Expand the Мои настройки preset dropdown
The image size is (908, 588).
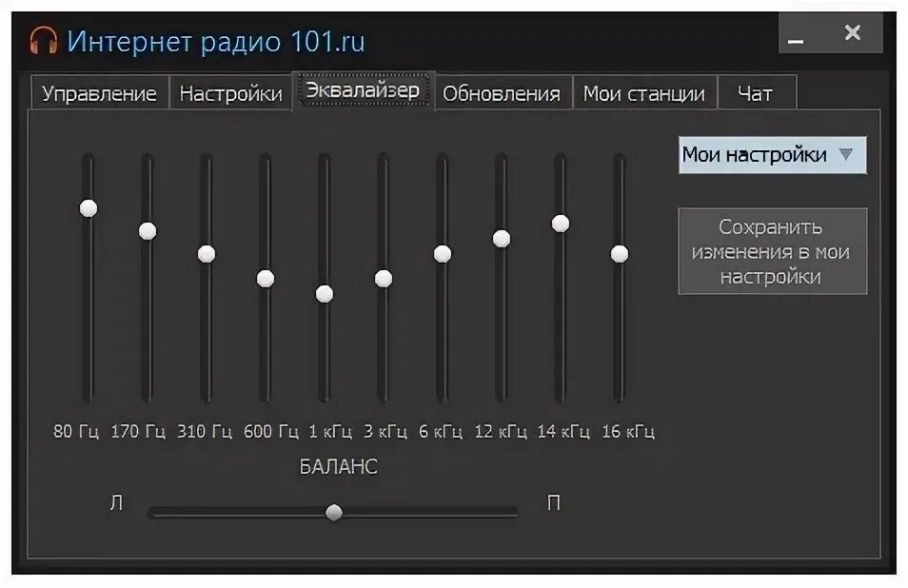[773, 154]
